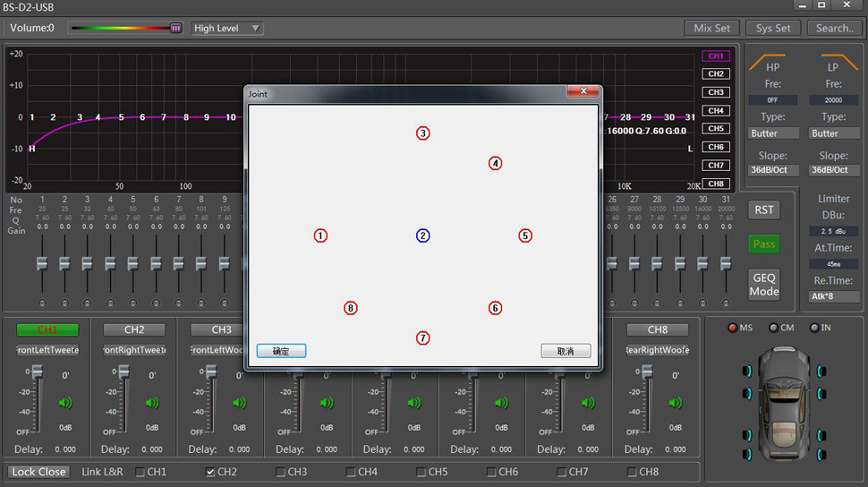Image resolution: width=868 pixels, height=487 pixels.
Task: Click rear right bottom speaker on car
Action: [821, 454]
